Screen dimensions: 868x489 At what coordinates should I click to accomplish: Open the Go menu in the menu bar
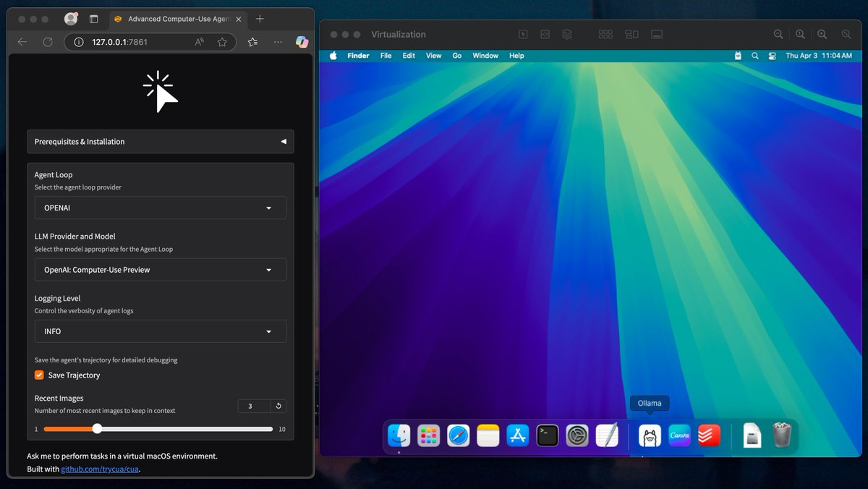tap(457, 55)
